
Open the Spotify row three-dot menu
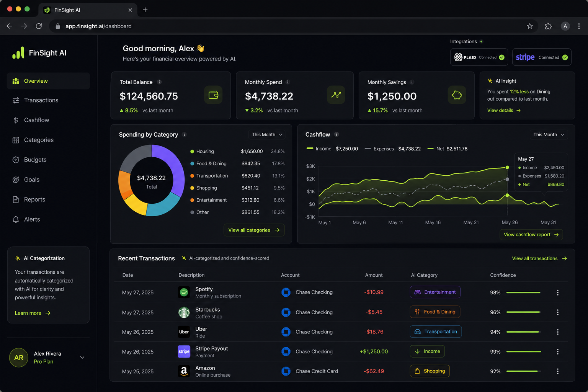click(x=558, y=292)
